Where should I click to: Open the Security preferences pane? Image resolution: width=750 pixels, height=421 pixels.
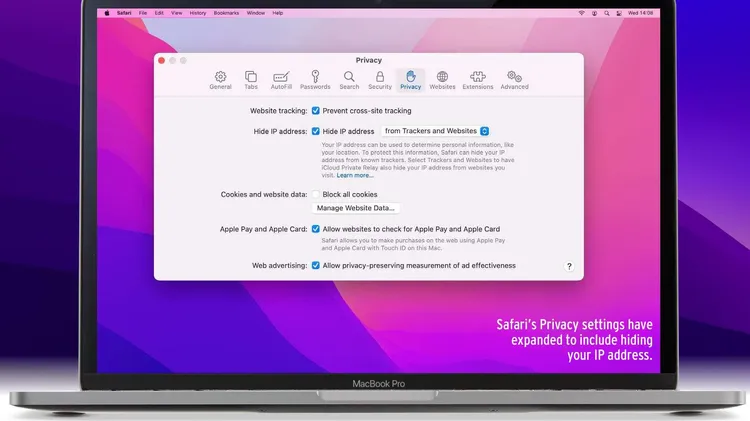pos(380,80)
